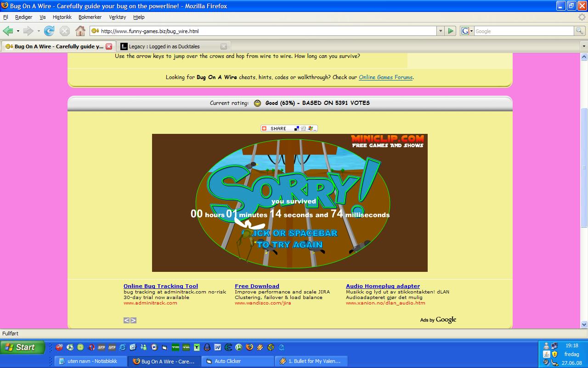Open the address bar history dropdown
The height and width of the screenshot is (368, 588).
pos(441,31)
